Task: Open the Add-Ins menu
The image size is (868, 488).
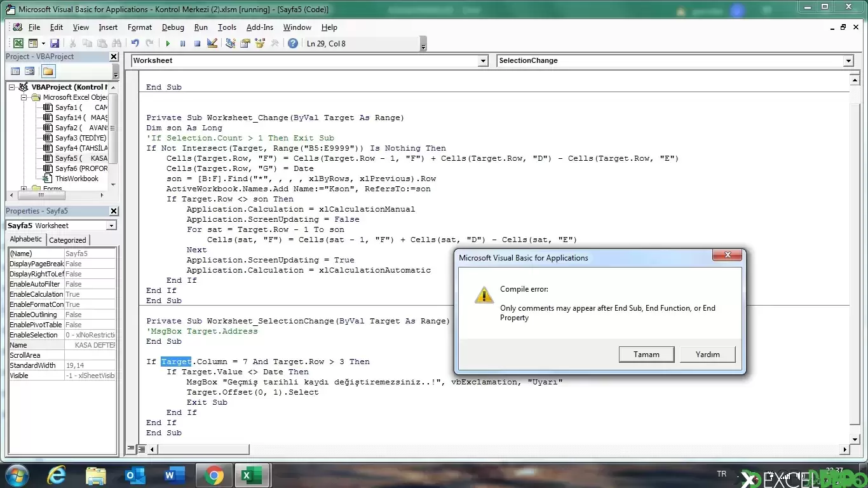Action: point(260,27)
